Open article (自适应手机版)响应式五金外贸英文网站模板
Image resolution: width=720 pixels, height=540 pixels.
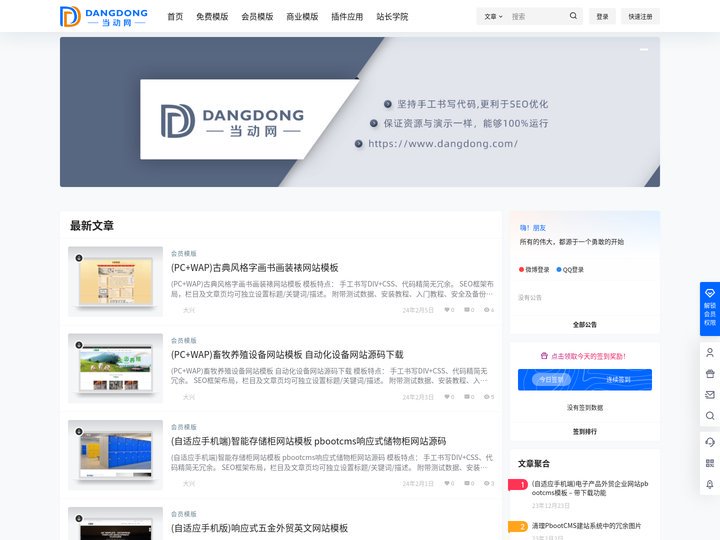(259, 528)
